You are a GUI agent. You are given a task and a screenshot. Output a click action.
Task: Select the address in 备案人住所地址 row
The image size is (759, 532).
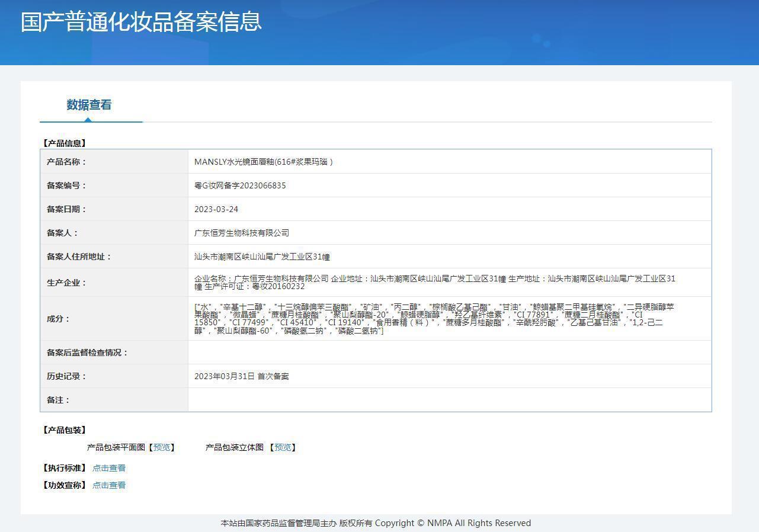[262, 257]
